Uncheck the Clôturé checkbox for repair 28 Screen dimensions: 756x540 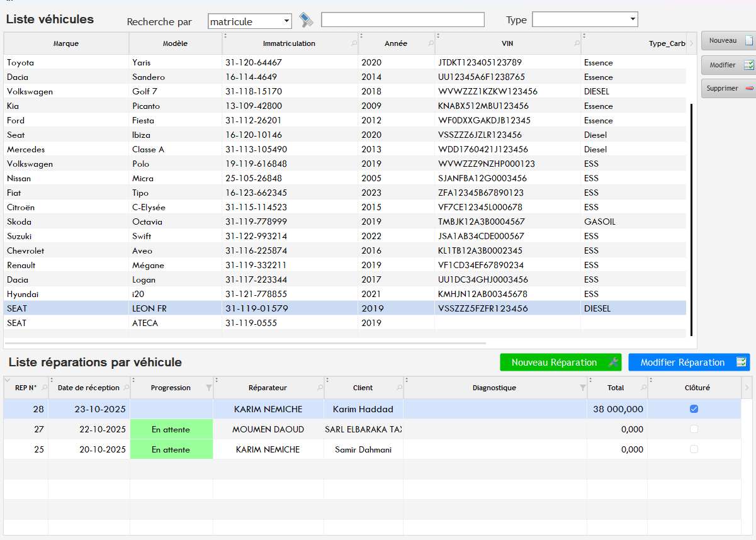pyautogui.click(x=694, y=409)
